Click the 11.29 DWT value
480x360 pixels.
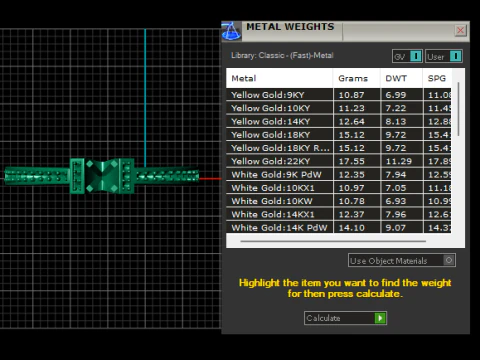pos(399,161)
